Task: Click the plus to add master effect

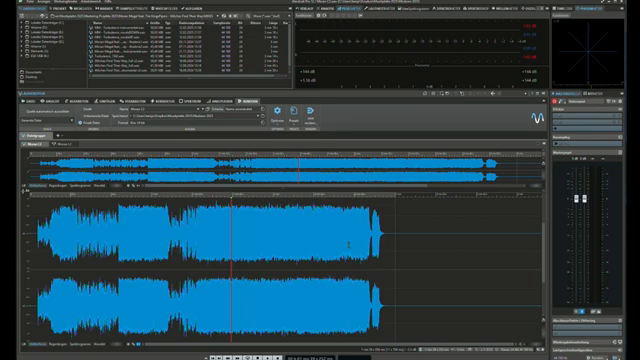Action: click(555, 128)
